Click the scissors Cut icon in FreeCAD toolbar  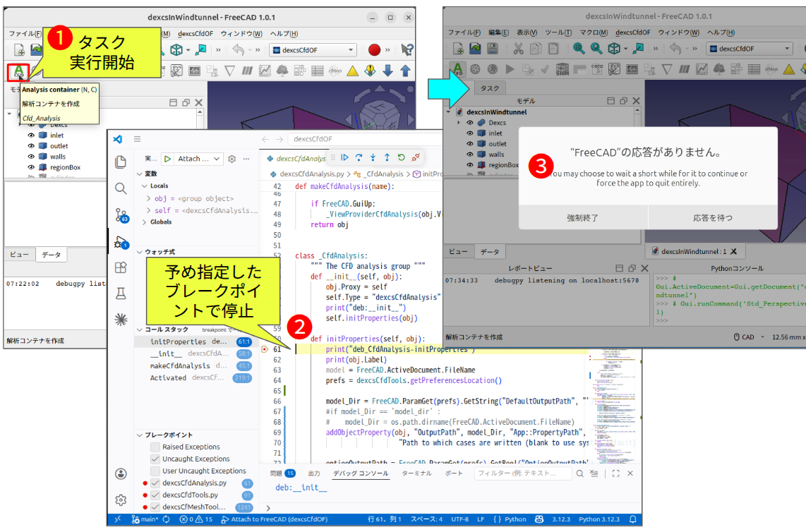[x=518, y=49]
